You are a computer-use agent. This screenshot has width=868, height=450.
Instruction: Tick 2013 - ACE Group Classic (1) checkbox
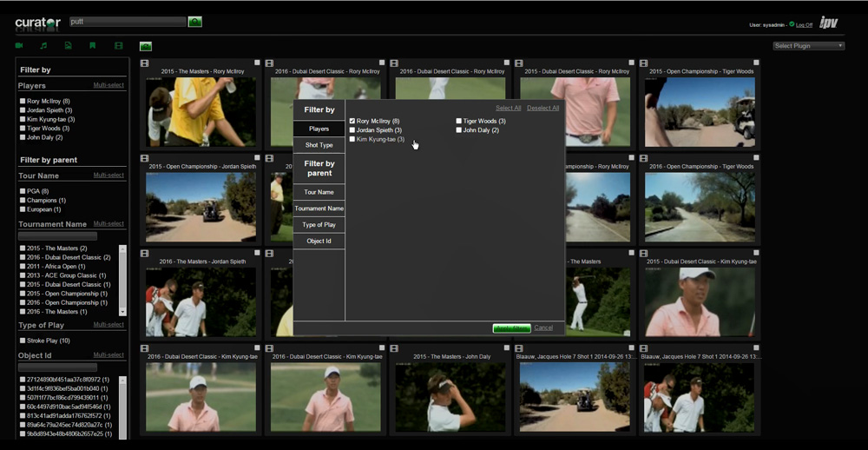(23, 275)
